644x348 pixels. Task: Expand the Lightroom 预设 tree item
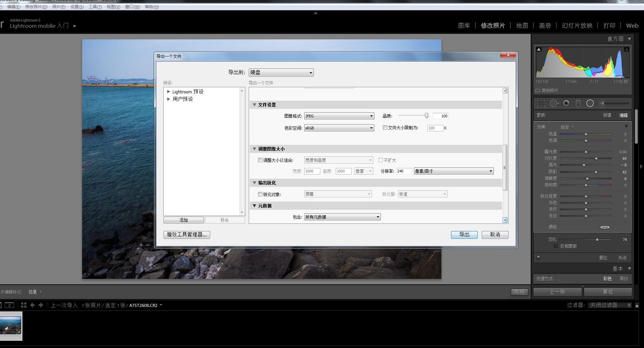pos(168,92)
